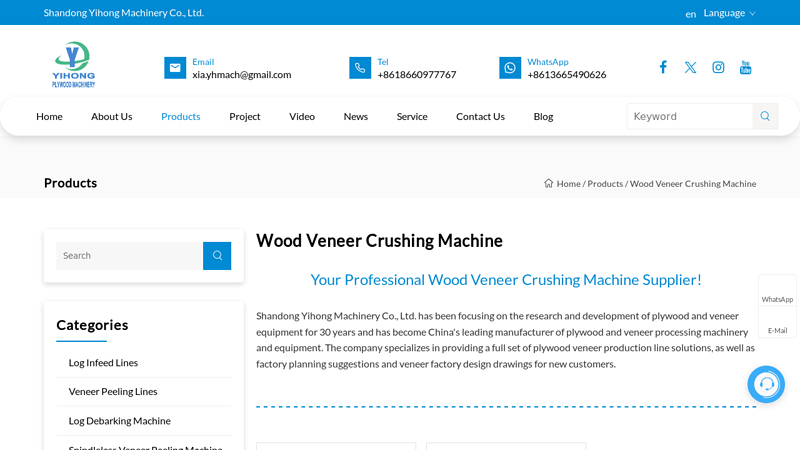This screenshot has height=450, width=800.
Task: Click the Wood Veneer Crushing Machine heading
Action: pyautogui.click(x=379, y=241)
